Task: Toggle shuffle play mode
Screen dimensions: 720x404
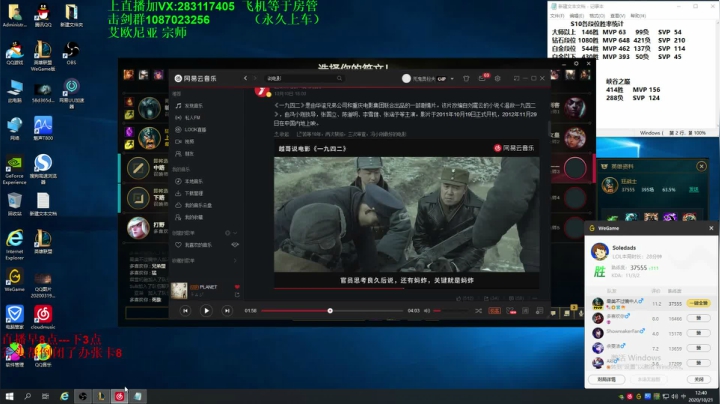Action: (x=478, y=311)
